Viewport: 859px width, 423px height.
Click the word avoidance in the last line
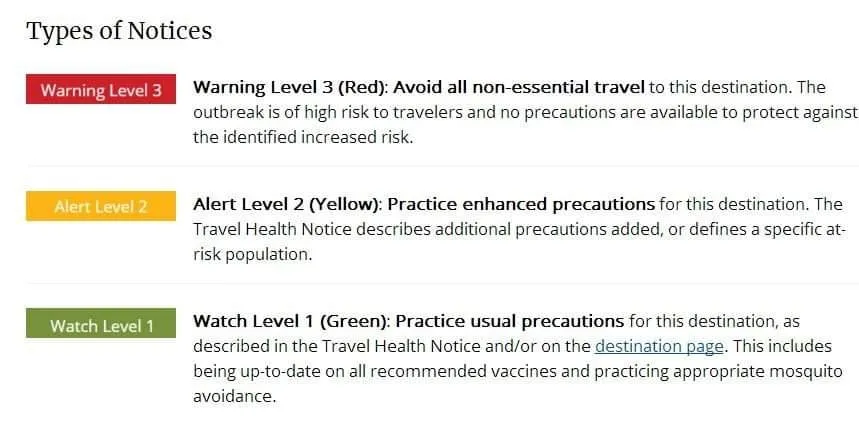click(234, 396)
